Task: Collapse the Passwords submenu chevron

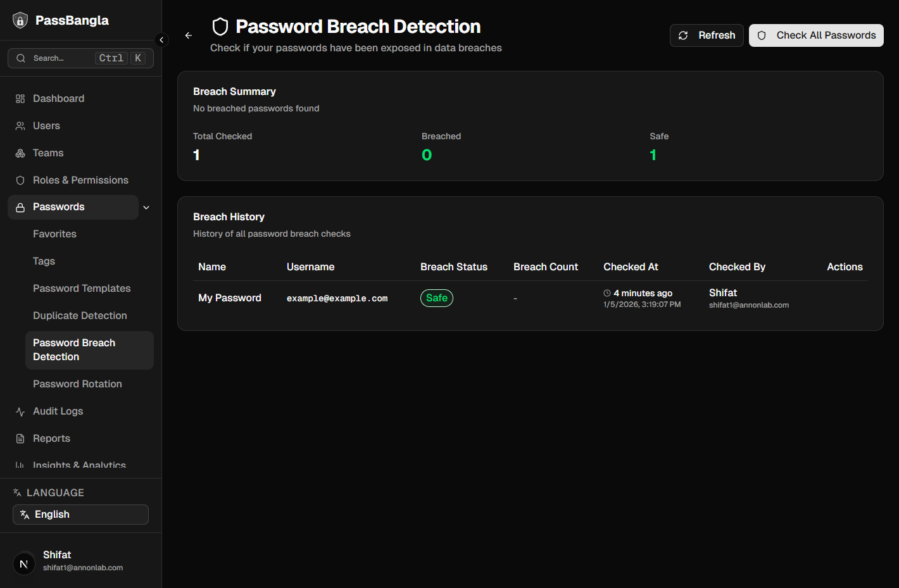Action: pyautogui.click(x=146, y=207)
